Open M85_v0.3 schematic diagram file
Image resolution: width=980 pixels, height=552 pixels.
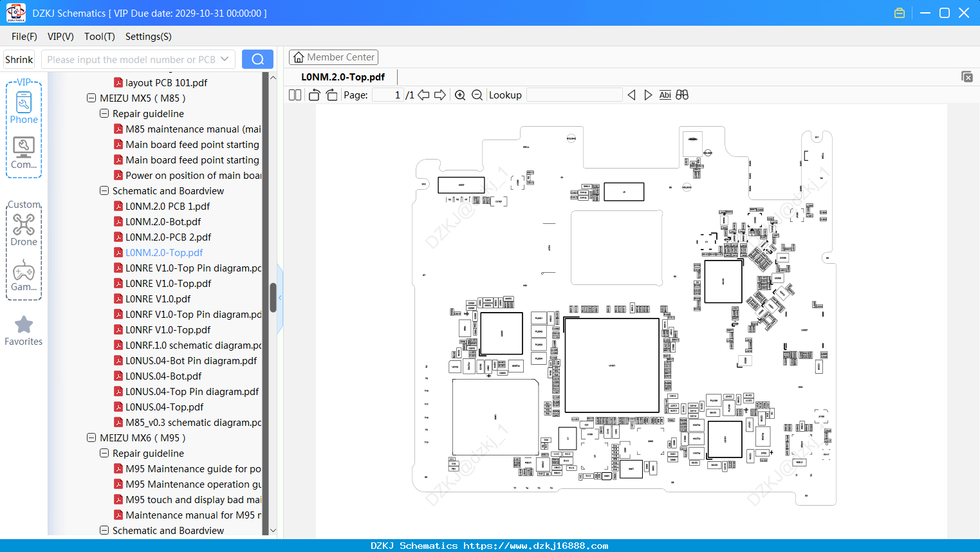pyautogui.click(x=187, y=423)
